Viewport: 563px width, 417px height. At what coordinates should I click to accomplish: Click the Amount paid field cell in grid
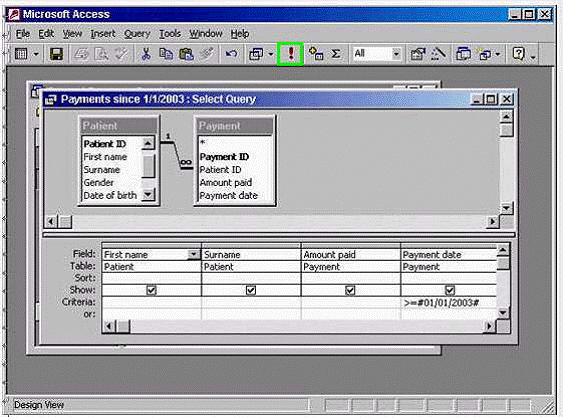350,255
